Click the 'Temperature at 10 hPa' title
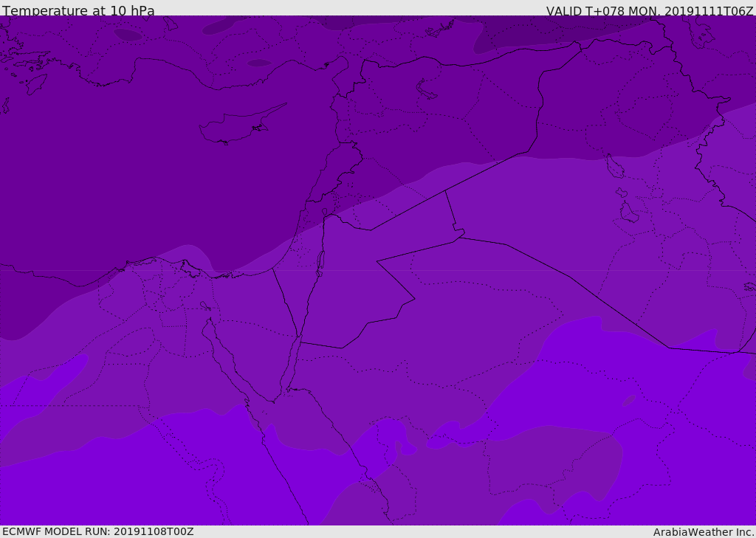 pos(78,10)
